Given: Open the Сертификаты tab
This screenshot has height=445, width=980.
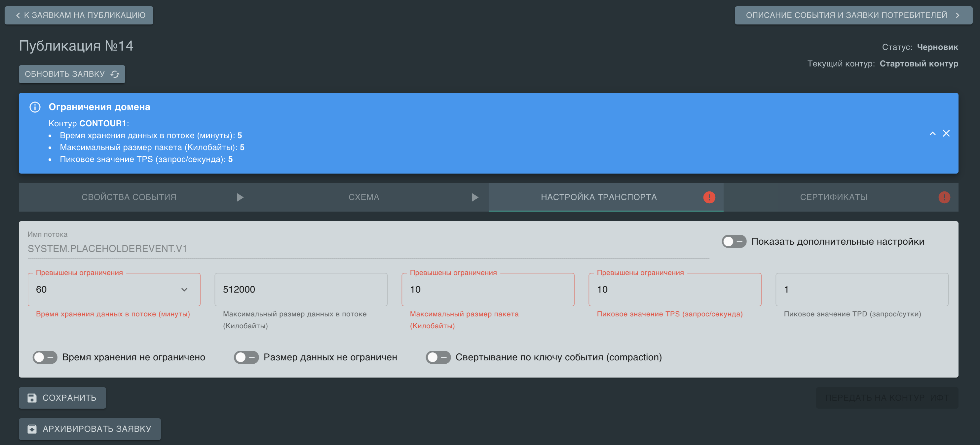Looking at the screenshot, I should click(x=833, y=197).
